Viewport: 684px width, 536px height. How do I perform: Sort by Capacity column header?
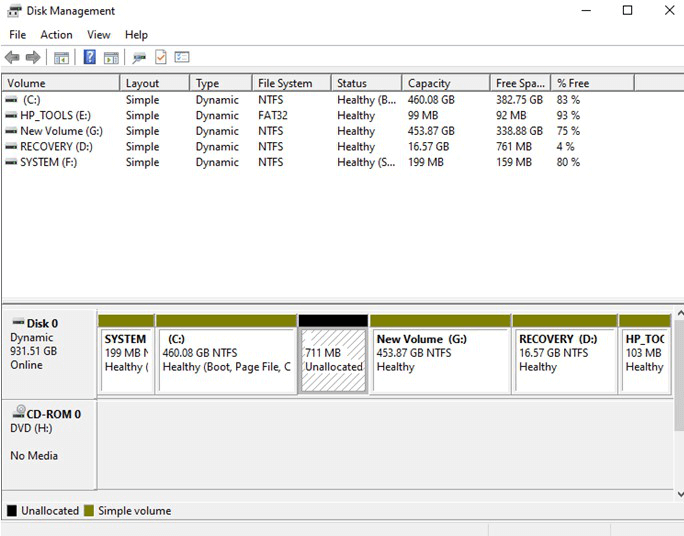pyautogui.click(x=446, y=83)
